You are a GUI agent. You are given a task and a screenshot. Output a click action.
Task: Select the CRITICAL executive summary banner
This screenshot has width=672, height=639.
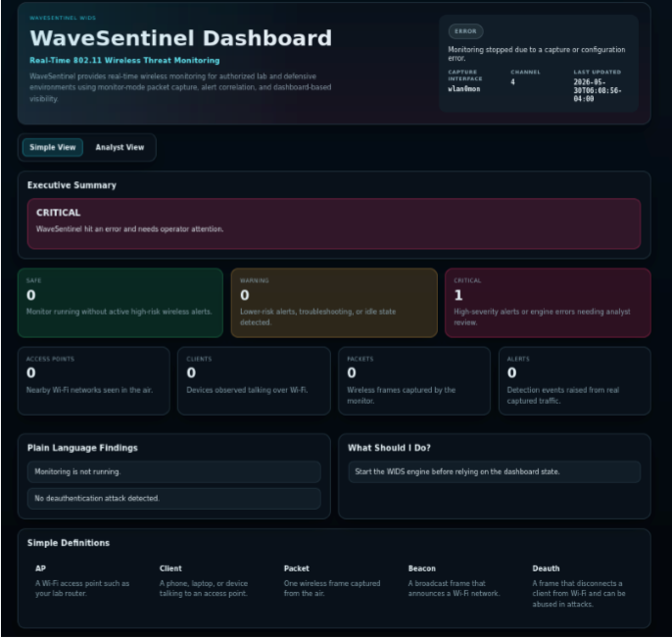[334, 223]
